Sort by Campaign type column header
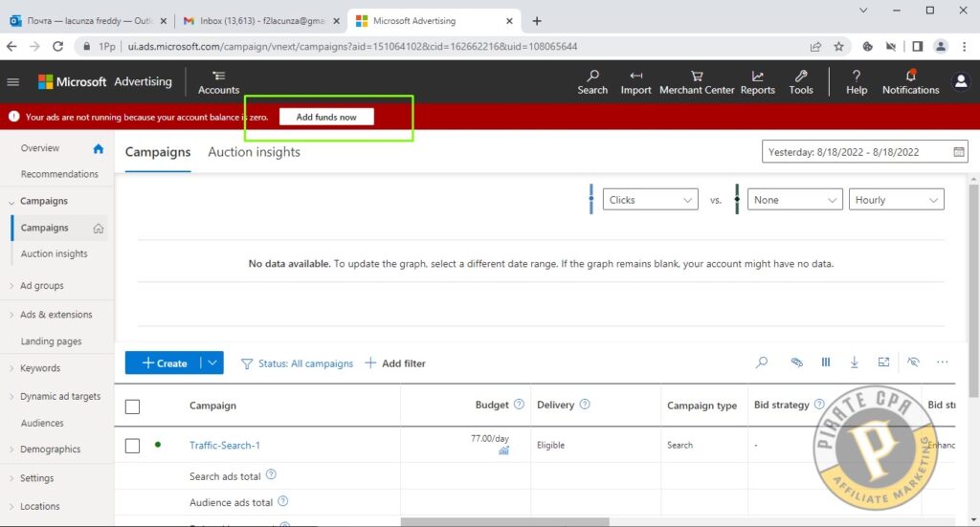The width and height of the screenshot is (980, 527). point(702,406)
